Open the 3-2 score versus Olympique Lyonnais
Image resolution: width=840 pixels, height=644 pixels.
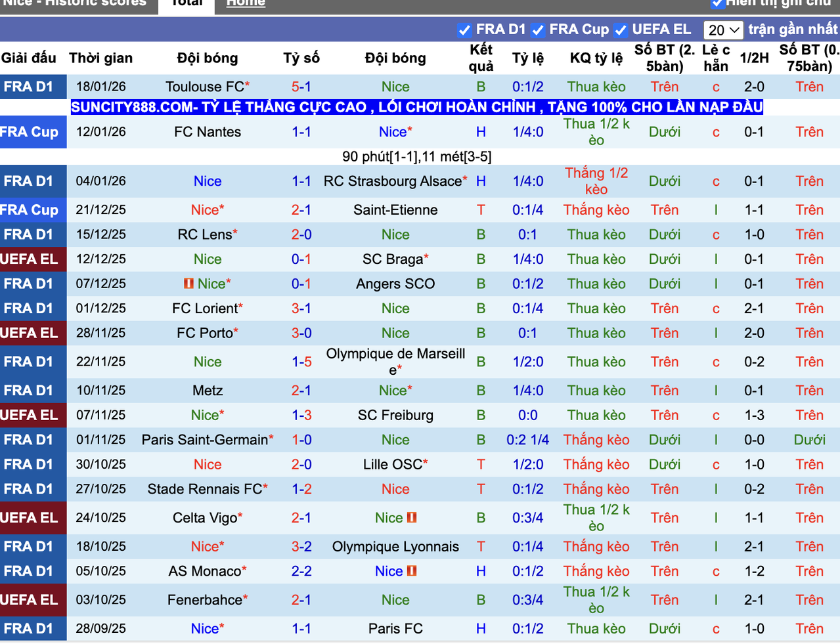[x=301, y=547]
